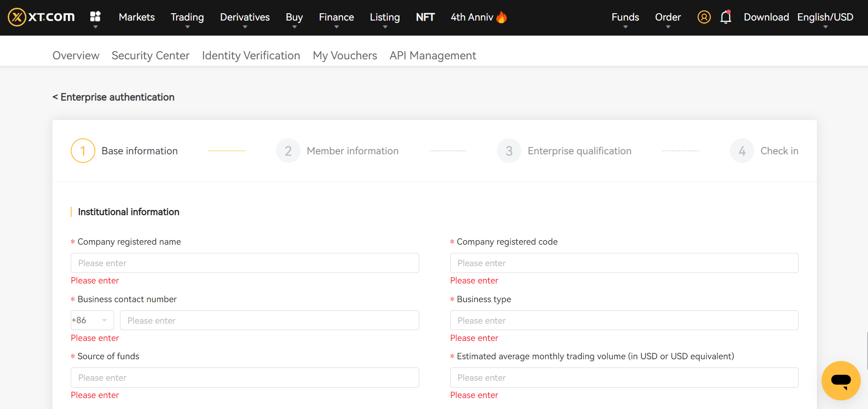This screenshot has width=868, height=409.
Task: Open the user profile icon
Action: [704, 17]
